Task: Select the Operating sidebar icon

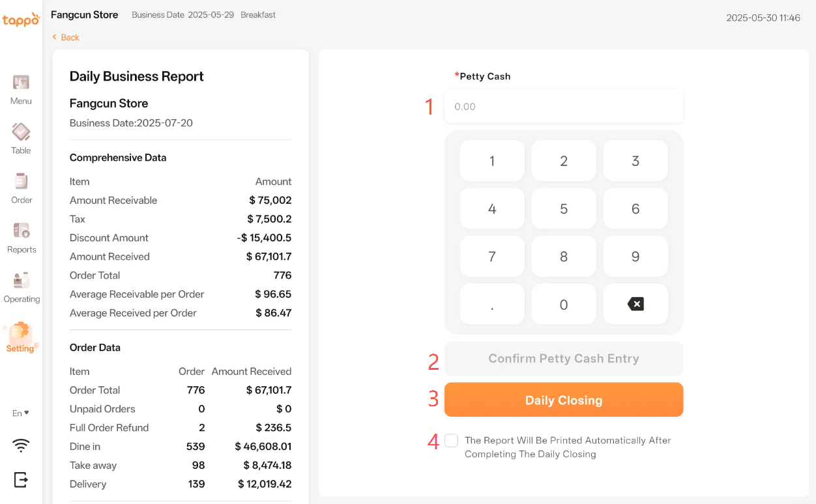Action: [21, 281]
